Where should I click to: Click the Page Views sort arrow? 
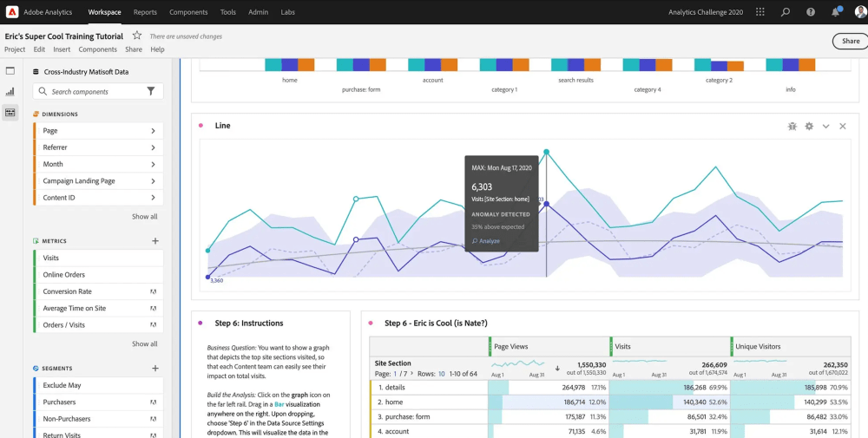pyautogui.click(x=557, y=369)
